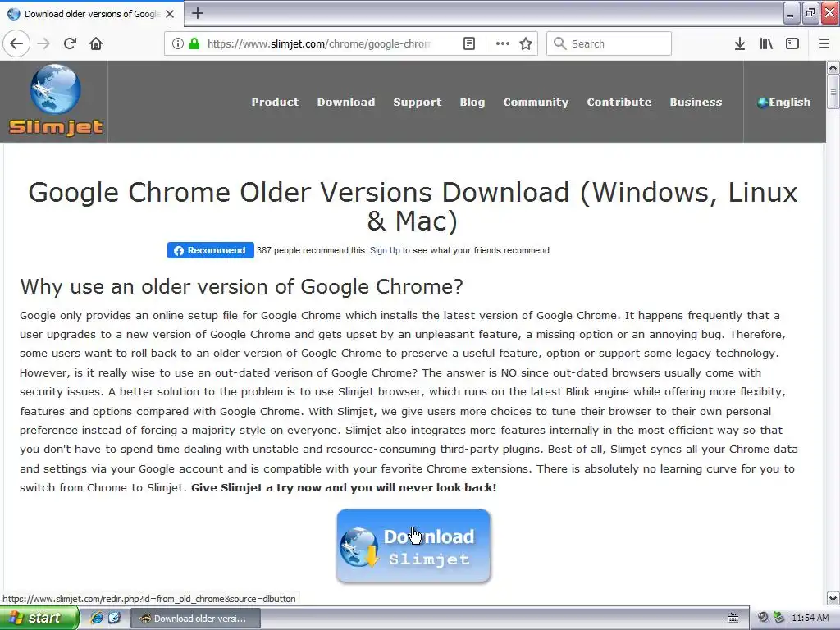The height and width of the screenshot is (630, 840).
Task: Click the Slimjet logo
Action: click(56, 100)
